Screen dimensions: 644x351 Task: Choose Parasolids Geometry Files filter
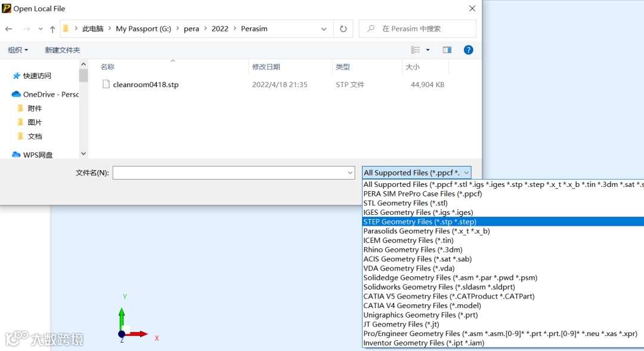pyautogui.click(x=503, y=231)
